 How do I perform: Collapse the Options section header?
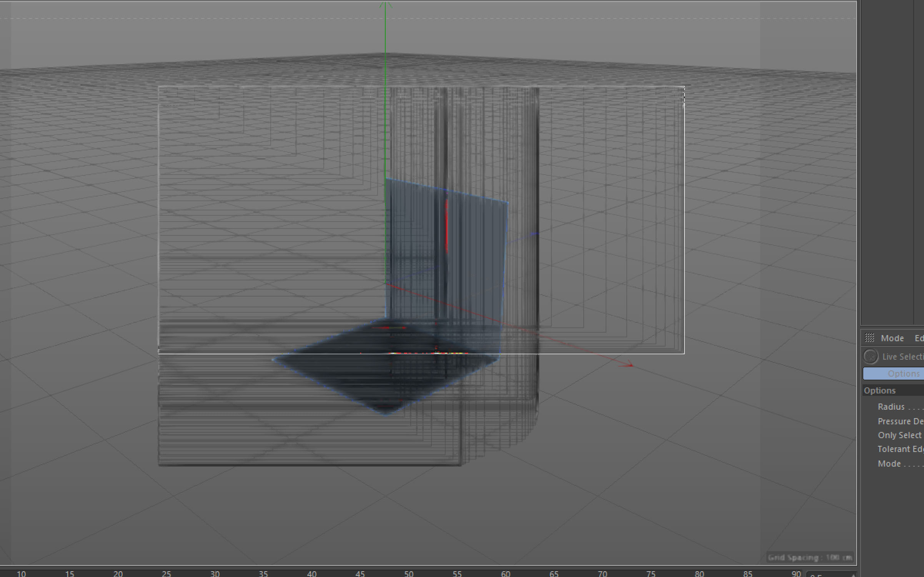coord(880,390)
